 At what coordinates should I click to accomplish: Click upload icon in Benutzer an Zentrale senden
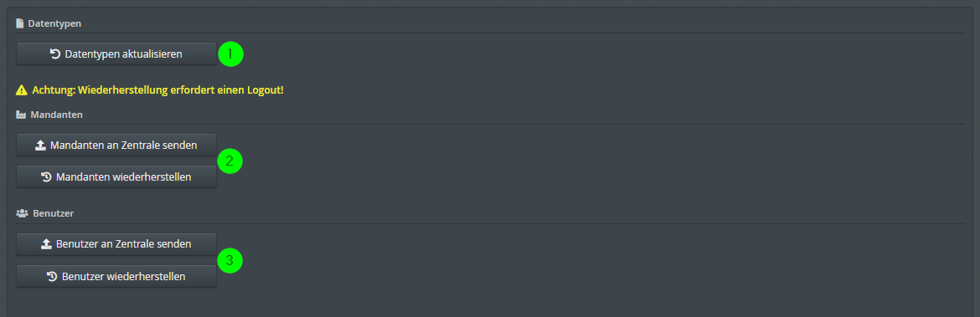(46, 244)
